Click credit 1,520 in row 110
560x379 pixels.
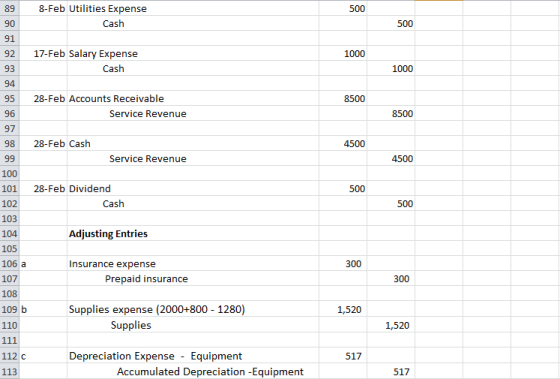(x=391, y=325)
